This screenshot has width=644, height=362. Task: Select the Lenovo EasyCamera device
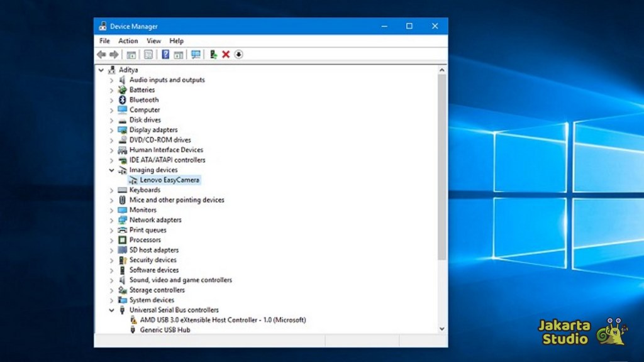coord(169,180)
